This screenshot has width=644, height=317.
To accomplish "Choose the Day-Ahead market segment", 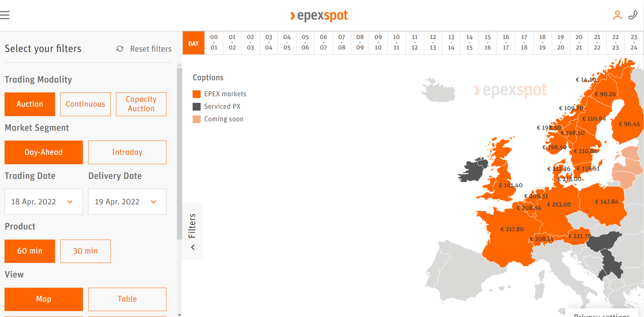I will pos(44,152).
